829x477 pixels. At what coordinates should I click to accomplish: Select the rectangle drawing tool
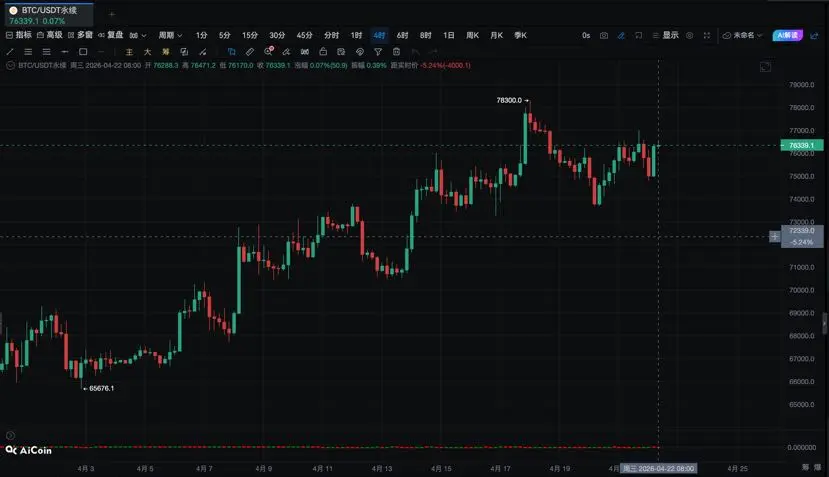tap(83, 52)
